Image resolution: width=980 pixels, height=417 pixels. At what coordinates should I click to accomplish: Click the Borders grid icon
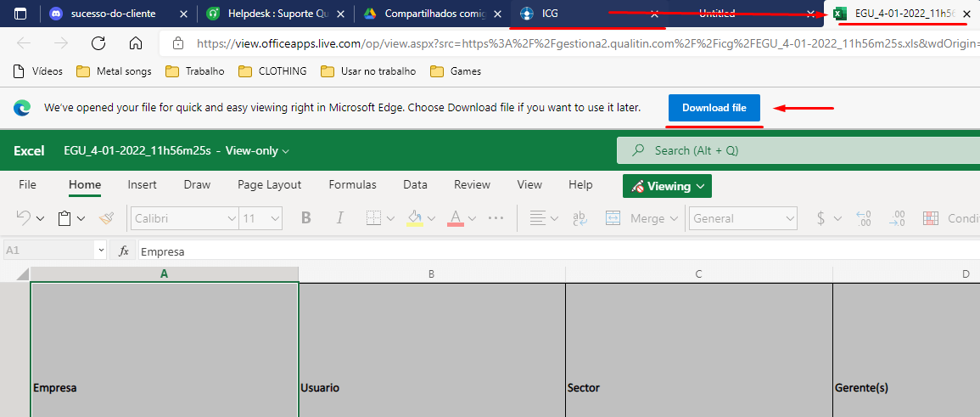click(373, 218)
